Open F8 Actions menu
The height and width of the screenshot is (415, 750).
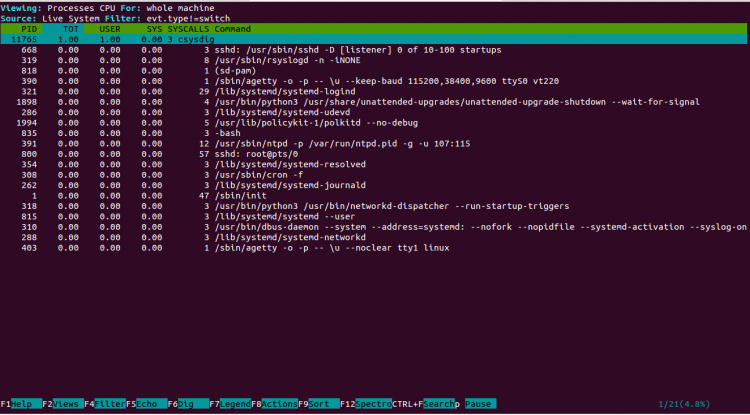(275, 404)
